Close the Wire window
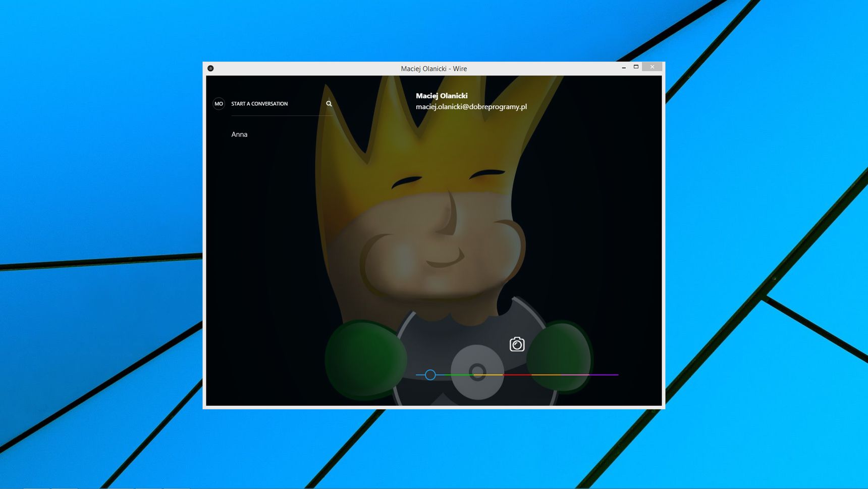The width and height of the screenshot is (868, 489). [x=652, y=67]
